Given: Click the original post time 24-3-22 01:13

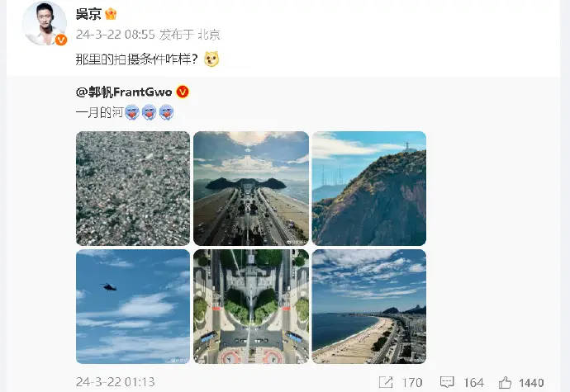Looking at the screenshot, I should click(x=116, y=382).
